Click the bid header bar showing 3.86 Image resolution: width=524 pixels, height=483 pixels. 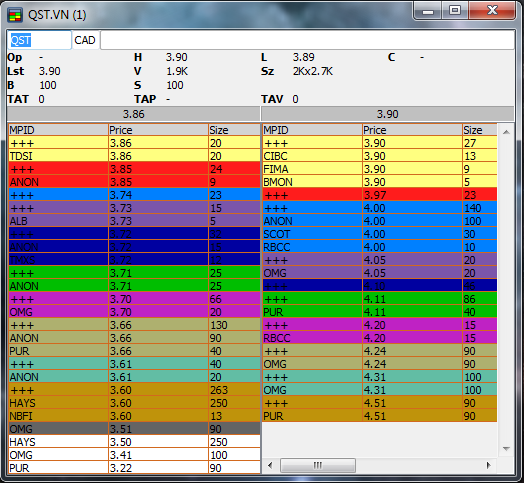click(x=133, y=114)
